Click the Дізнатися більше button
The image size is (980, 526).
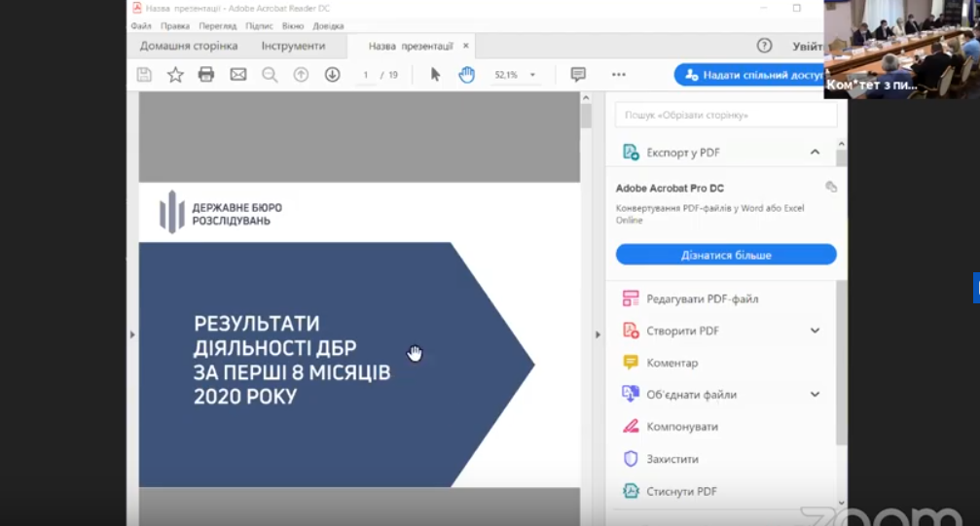pyautogui.click(x=726, y=255)
